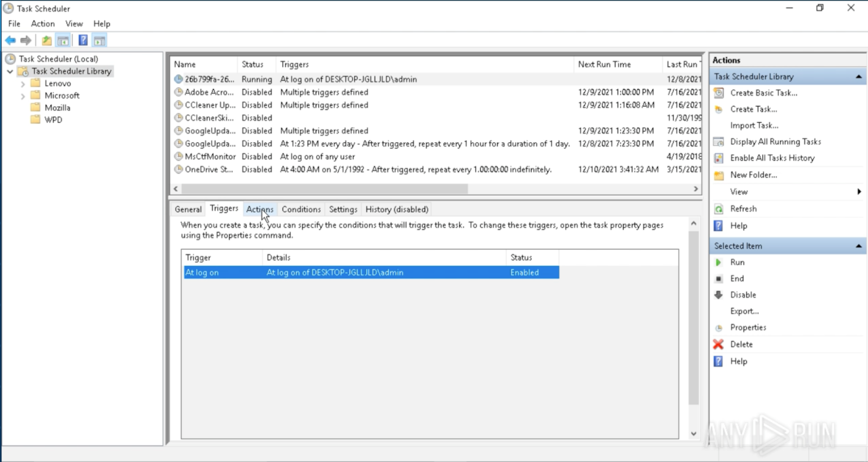This screenshot has width=868, height=462.
Task: Click the Triggers column header
Action: pyautogui.click(x=425, y=64)
